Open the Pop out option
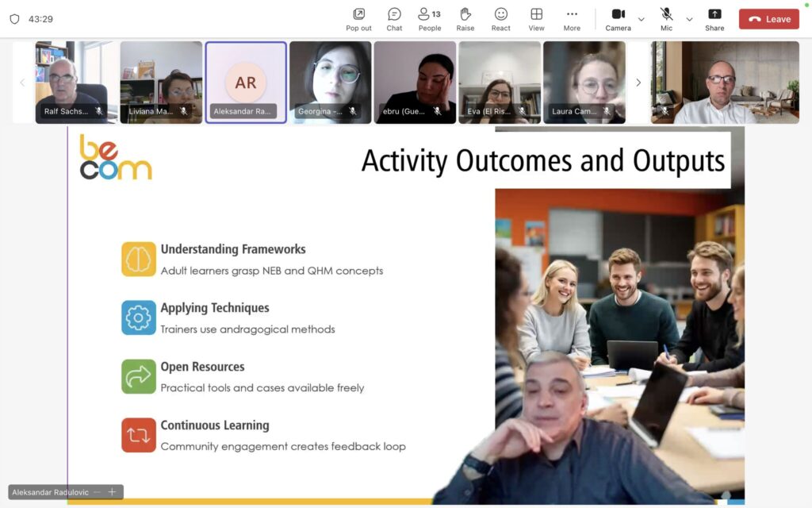This screenshot has height=508, width=812. pos(358,19)
